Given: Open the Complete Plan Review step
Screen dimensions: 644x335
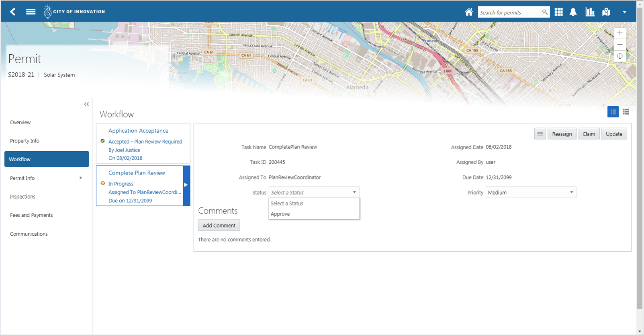Looking at the screenshot, I should coord(137,173).
